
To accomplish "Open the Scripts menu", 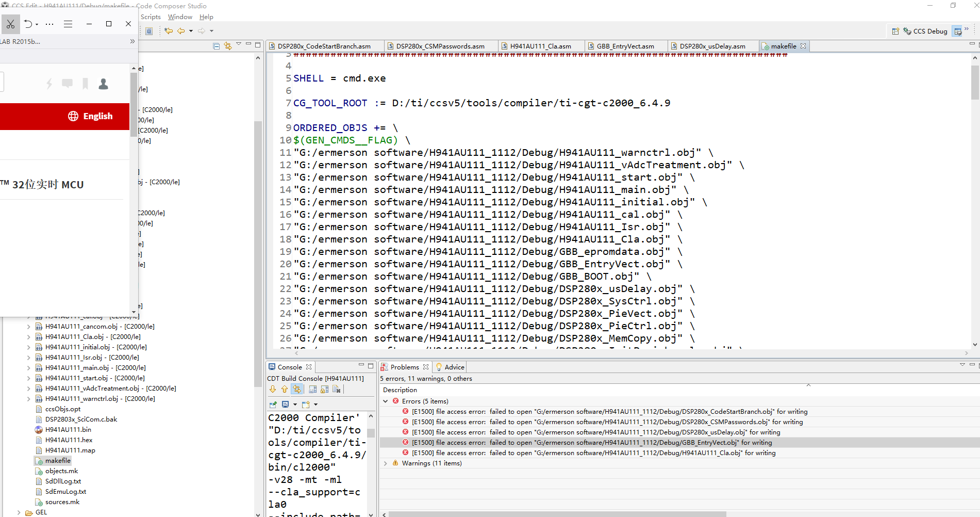I will pos(151,17).
